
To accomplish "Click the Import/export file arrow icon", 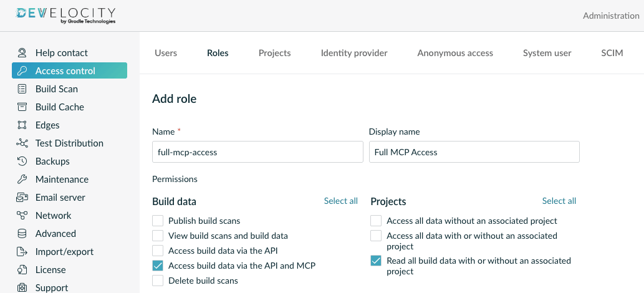I will click(22, 251).
